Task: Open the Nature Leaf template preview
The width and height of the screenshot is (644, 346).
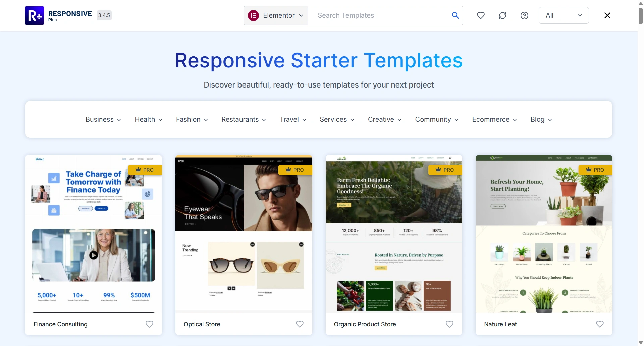Action: [x=544, y=234]
